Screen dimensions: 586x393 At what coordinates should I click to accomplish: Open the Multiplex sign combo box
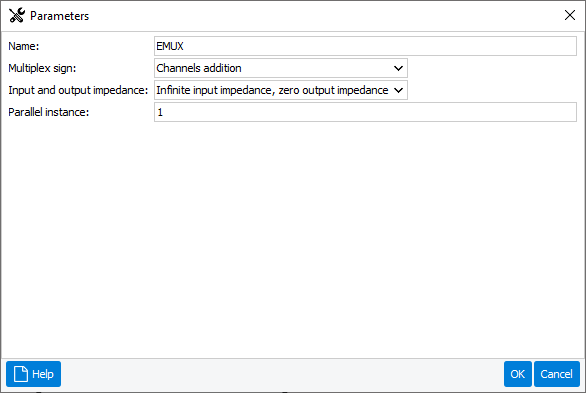tap(281, 68)
